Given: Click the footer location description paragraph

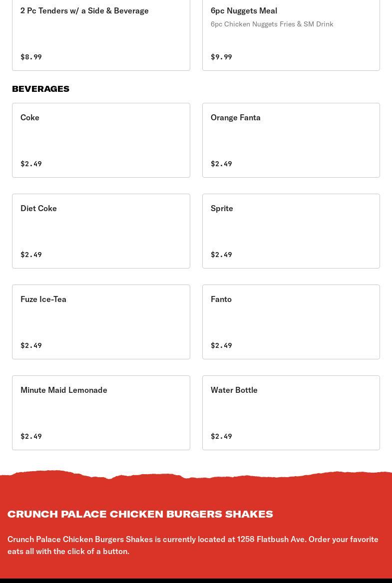Looking at the screenshot, I should pos(193,545).
